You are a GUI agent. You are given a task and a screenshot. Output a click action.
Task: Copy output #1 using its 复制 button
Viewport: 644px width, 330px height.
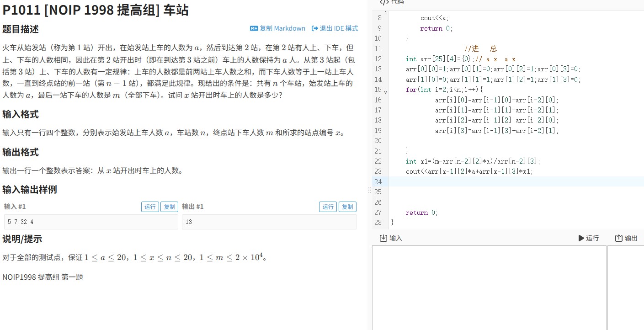[x=347, y=207]
